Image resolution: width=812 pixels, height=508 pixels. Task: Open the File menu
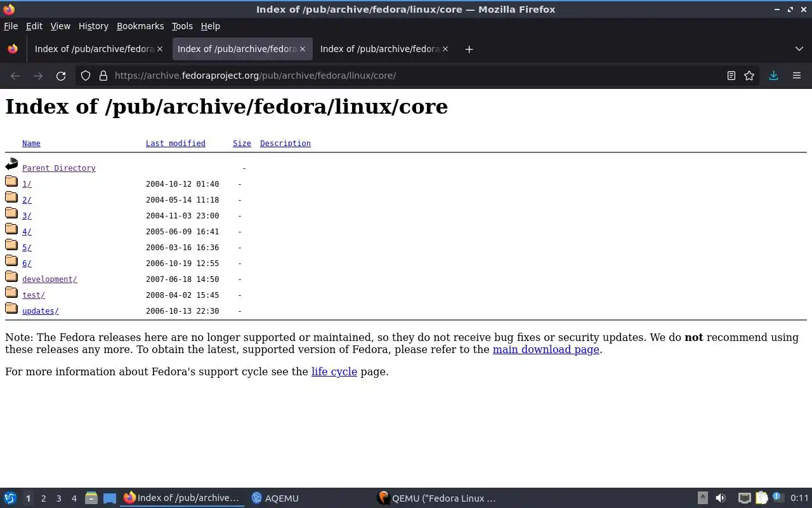[11, 26]
